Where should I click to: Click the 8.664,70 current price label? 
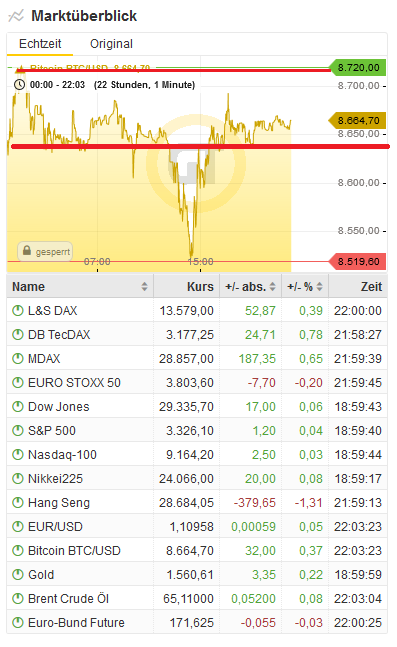coord(358,120)
